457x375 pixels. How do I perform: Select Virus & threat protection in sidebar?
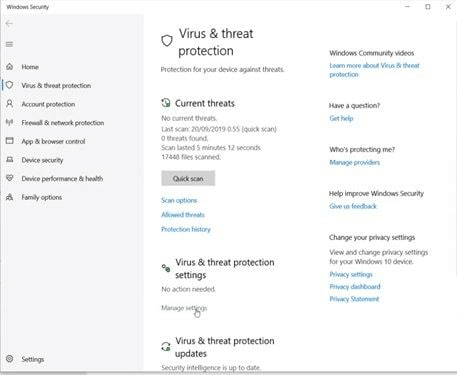56,86
